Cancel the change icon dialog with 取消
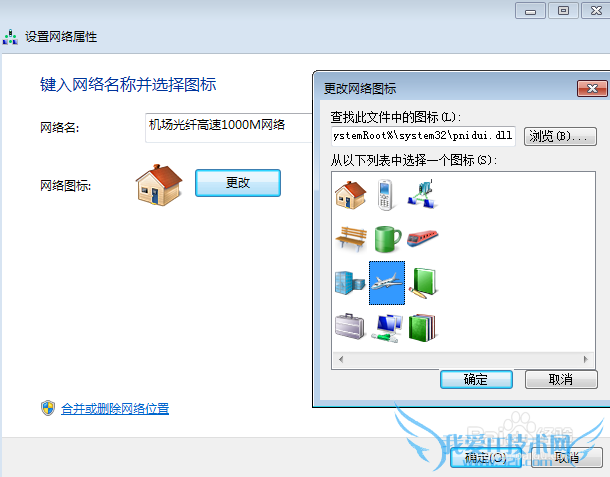This screenshot has width=610, height=477. click(x=561, y=379)
